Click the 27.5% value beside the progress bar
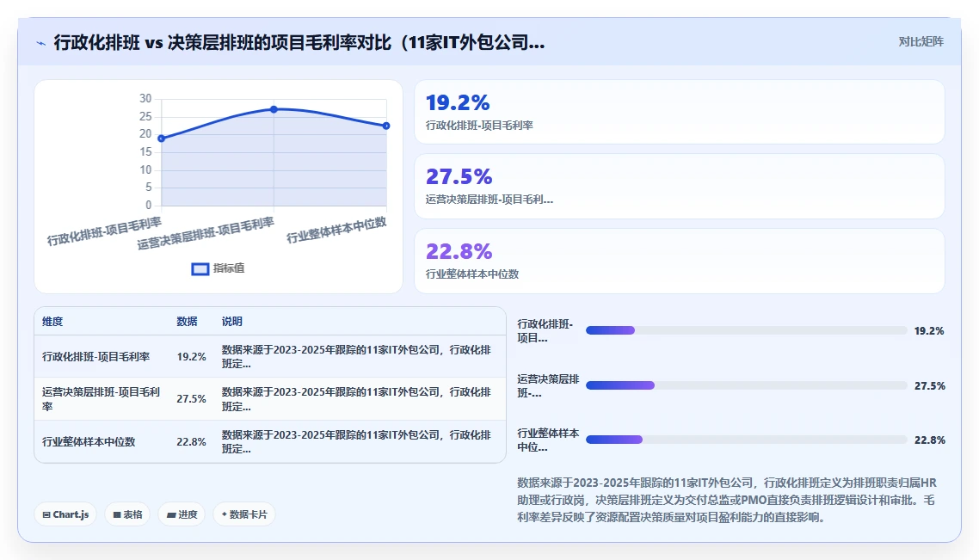Screen dimensions: 979x560 pos(930,386)
